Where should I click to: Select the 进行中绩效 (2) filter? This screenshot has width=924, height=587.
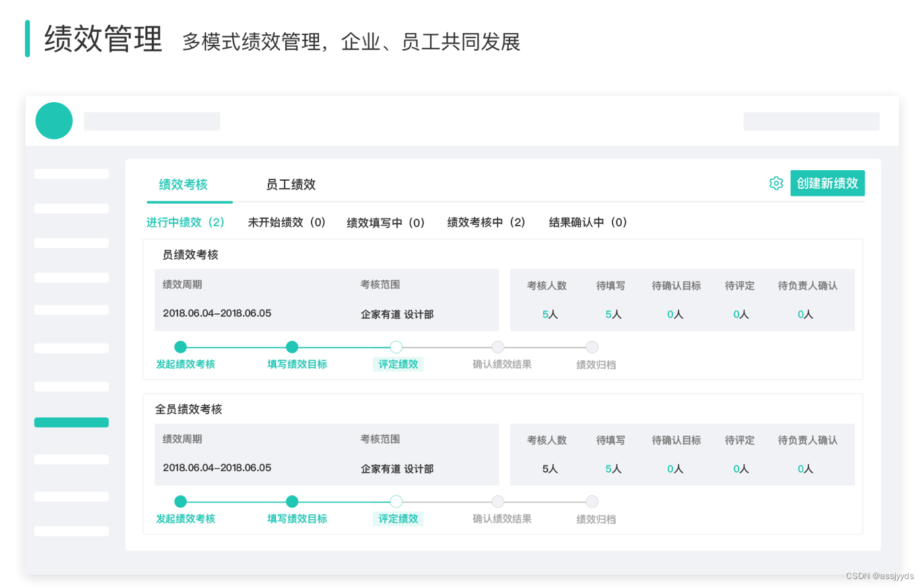pyautogui.click(x=185, y=222)
